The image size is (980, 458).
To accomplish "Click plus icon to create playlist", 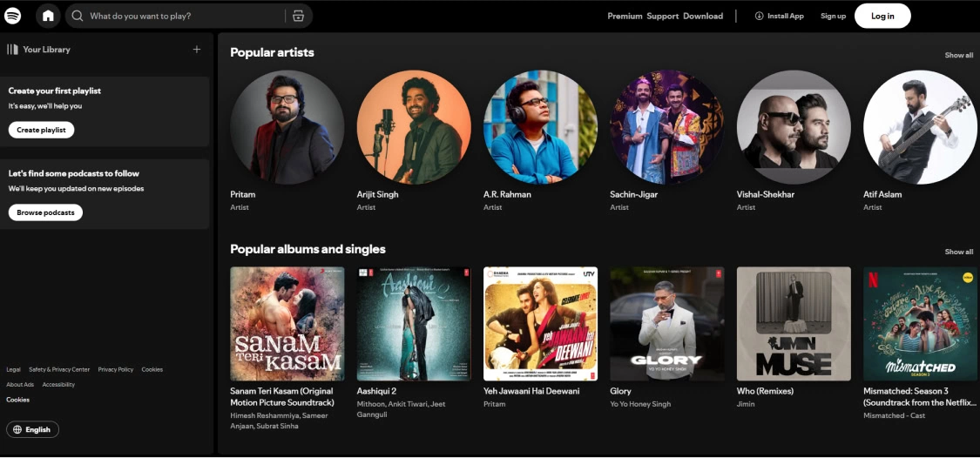I will (197, 50).
